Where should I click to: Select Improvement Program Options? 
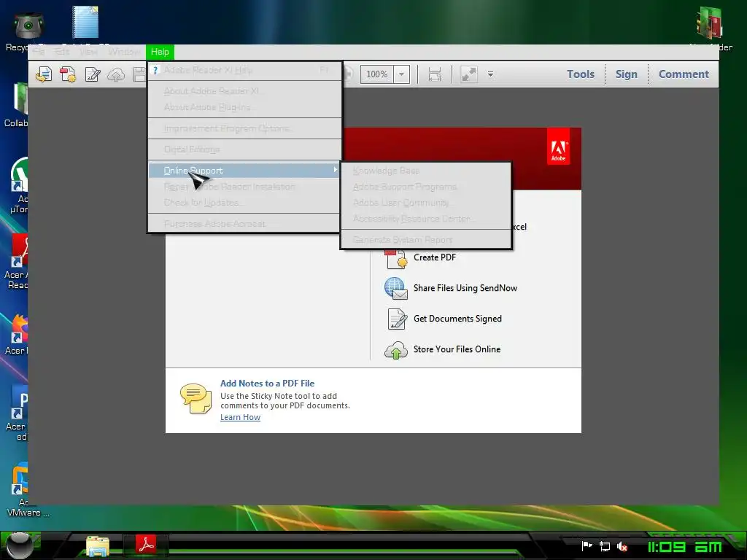245,128
